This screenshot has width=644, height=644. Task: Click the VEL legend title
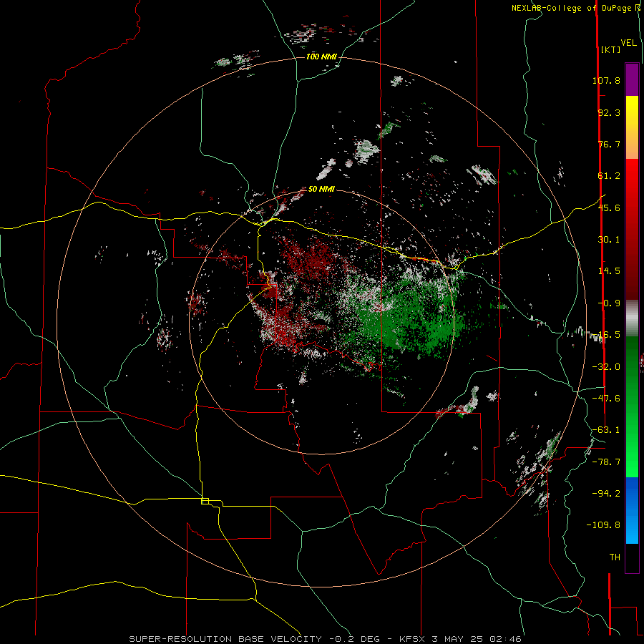click(628, 43)
